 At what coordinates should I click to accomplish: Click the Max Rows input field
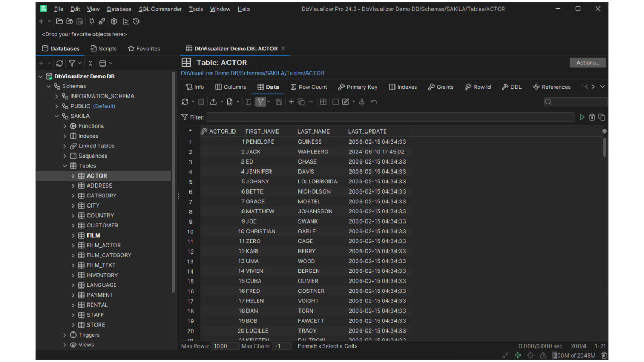[225, 346]
